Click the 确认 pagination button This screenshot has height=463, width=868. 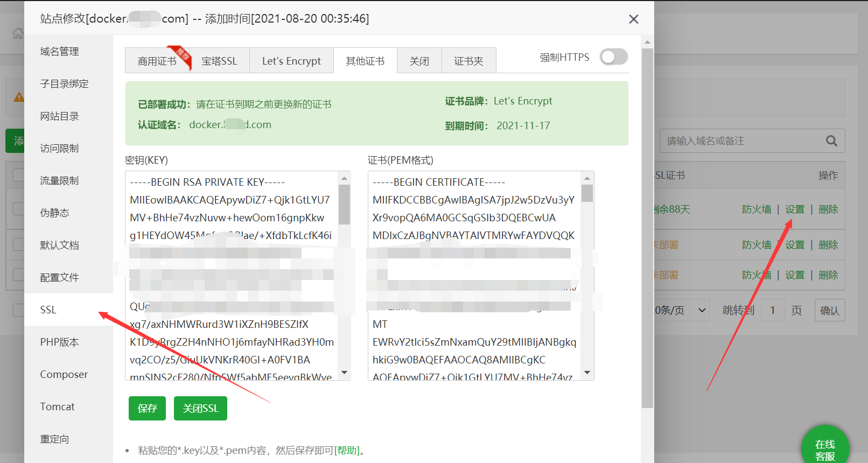click(x=830, y=310)
